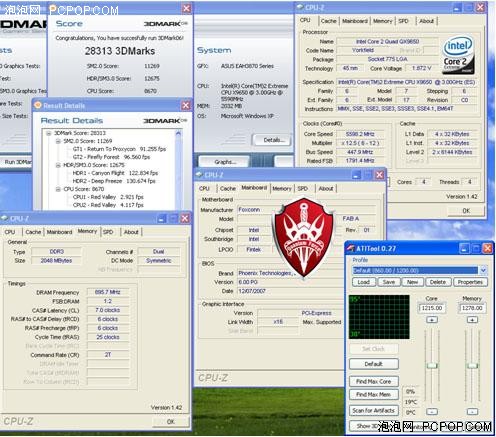The width and height of the screenshot is (496, 437).
Task: Select the GT2 - Firefly Forest row
Action: click(x=111, y=157)
